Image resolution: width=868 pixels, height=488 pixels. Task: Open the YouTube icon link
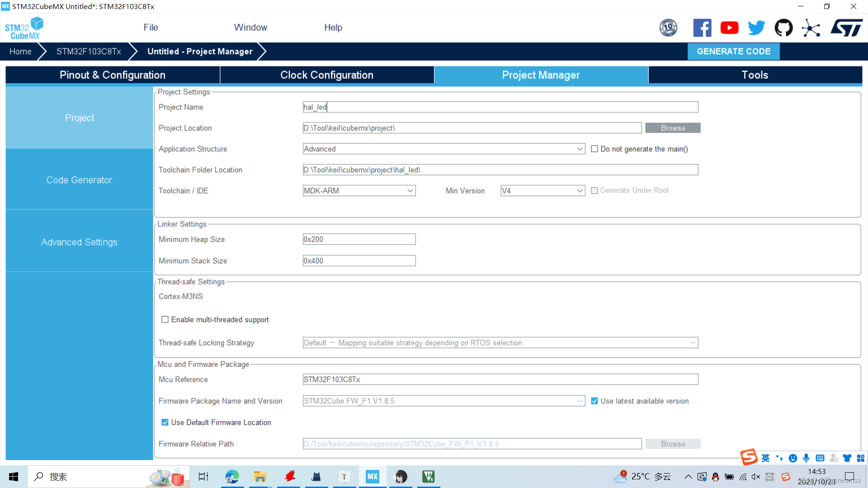coord(729,28)
